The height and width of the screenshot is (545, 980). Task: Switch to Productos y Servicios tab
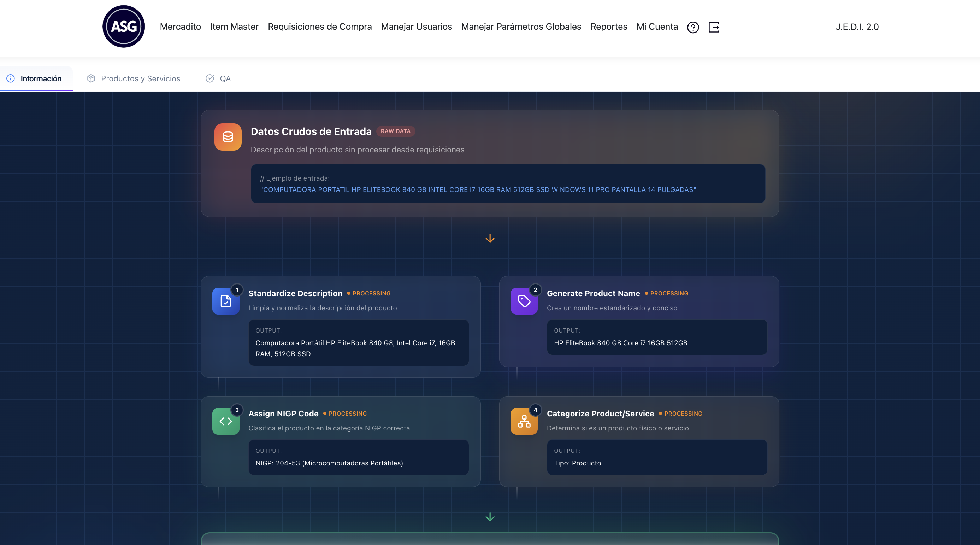pyautogui.click(x=140, y=78)
